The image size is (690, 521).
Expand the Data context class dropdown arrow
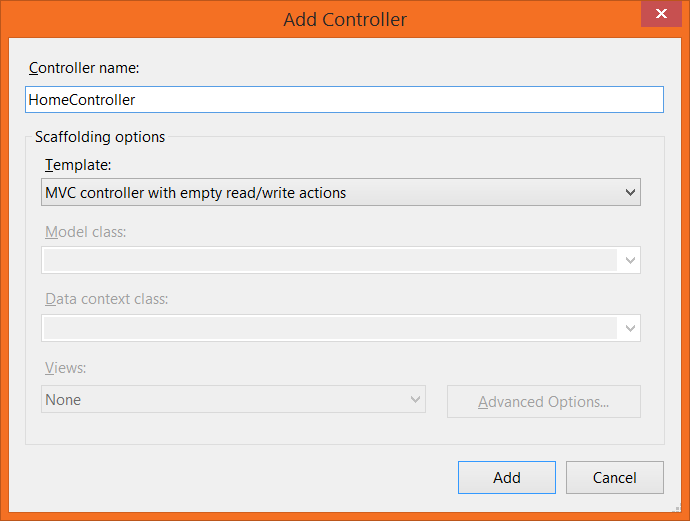629,328
